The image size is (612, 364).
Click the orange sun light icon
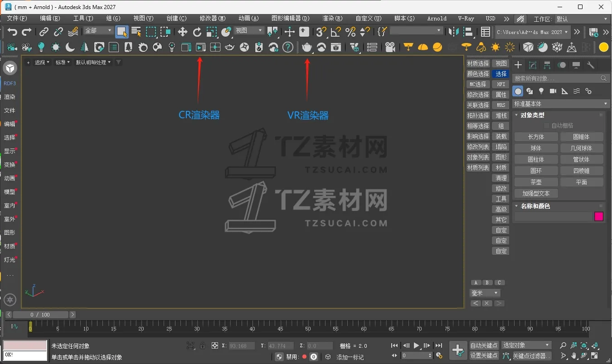[495, 47]
